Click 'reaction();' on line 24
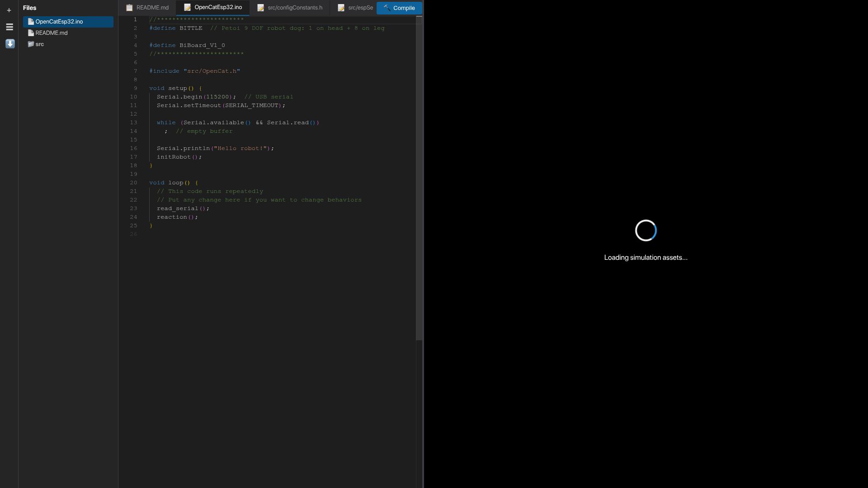868x488 pixels. pos(177,217)
